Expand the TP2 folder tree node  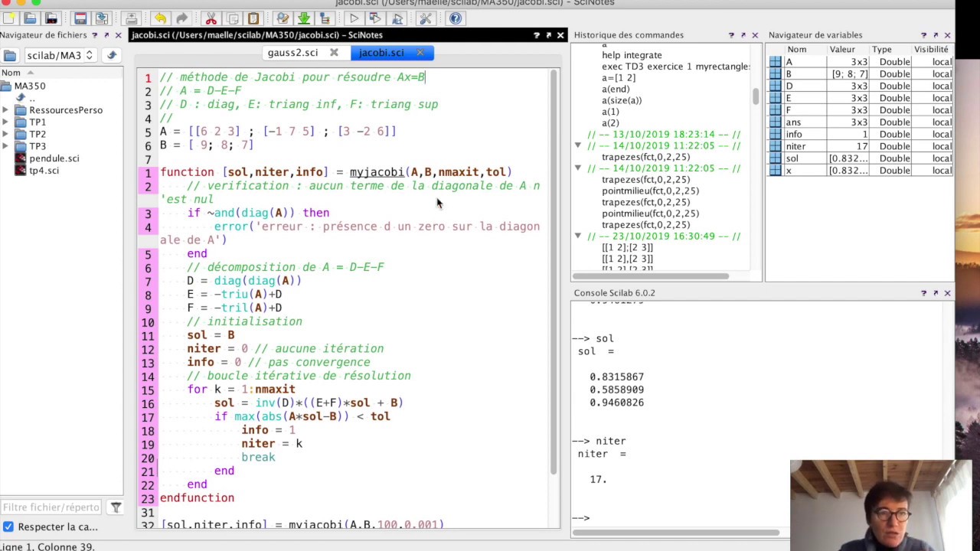(x=6, y=135)
